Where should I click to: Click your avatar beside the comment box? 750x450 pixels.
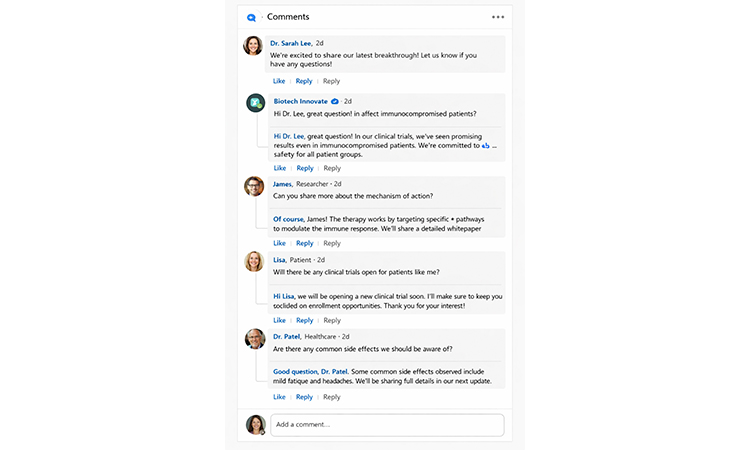point(256,425)
